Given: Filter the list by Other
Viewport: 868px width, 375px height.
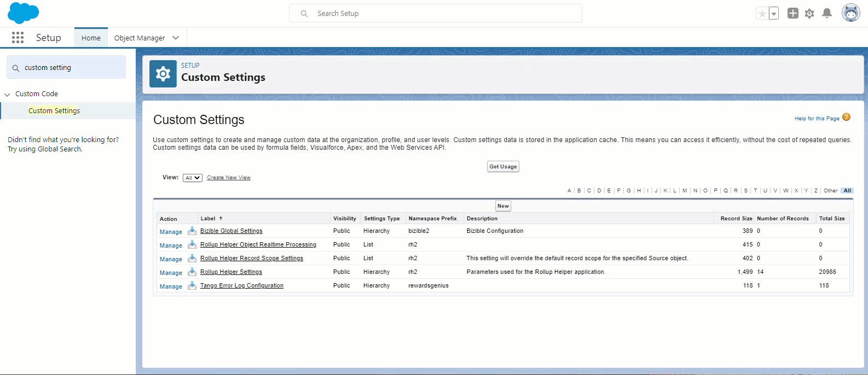Looking at the screenshot, I should [830, 191].
